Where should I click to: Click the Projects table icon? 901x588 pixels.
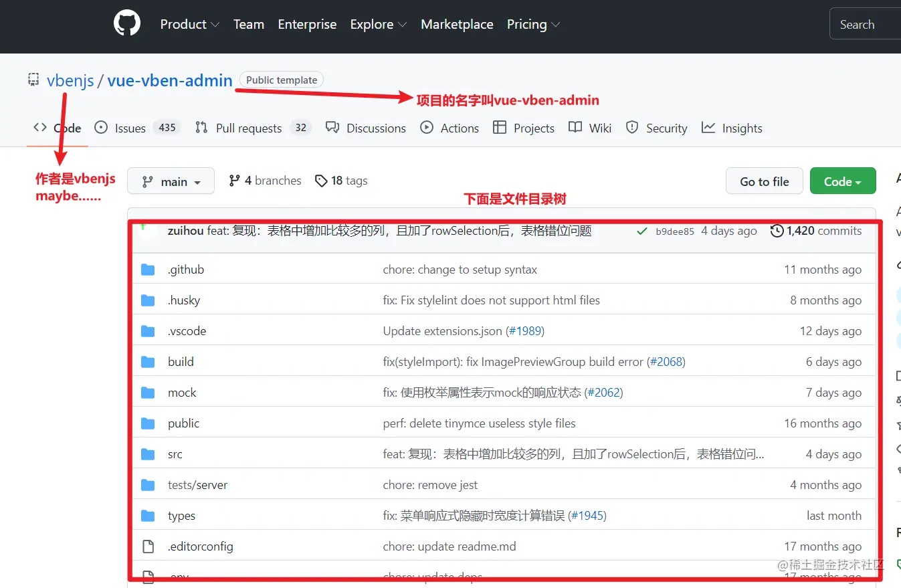pyautogui.click(x=500, y=127)
